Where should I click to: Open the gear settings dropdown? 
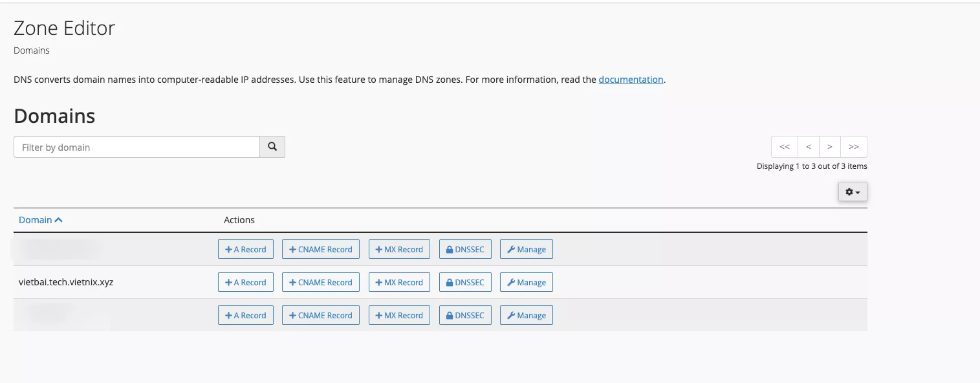coord(852,192)
